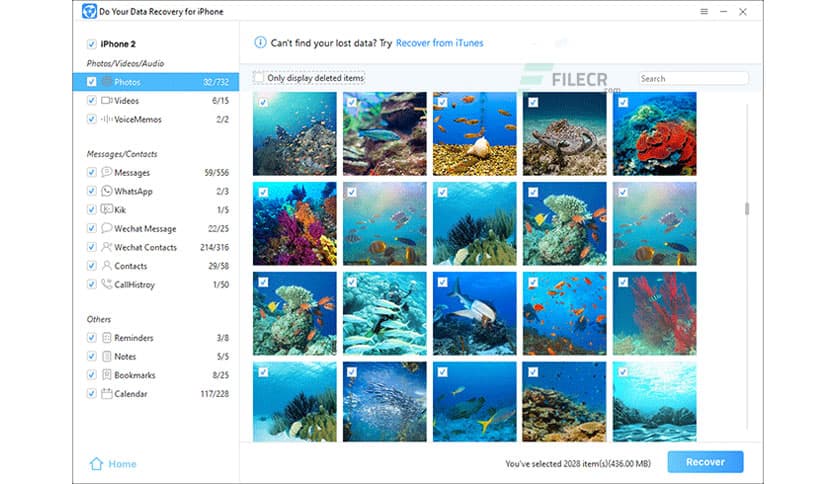
Task: Click the Wechat Contacts count 214/316
Action: pos(214,247)
